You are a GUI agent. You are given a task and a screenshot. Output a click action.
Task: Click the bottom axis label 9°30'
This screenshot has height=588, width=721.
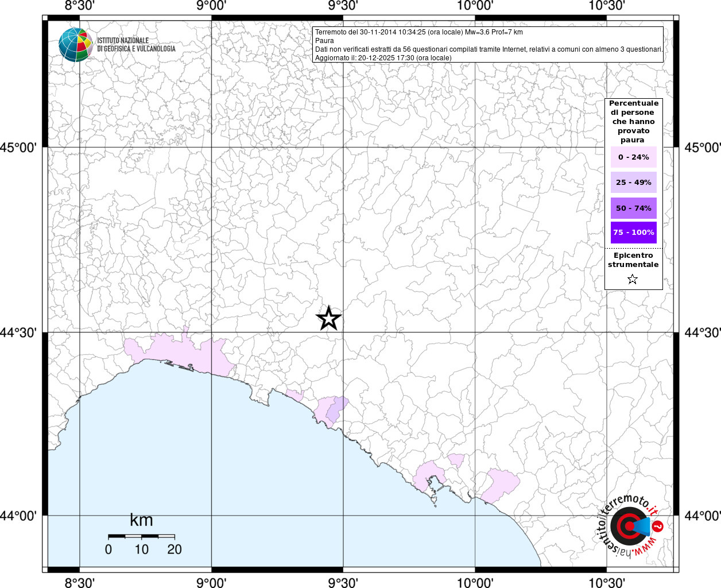tap(343, 582)
